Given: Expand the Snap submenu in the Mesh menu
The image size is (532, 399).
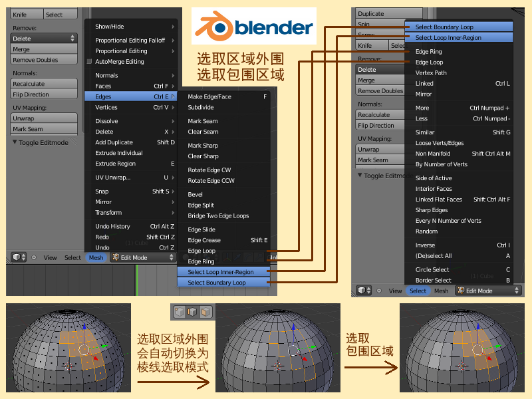Looking at the screenshot, I should click(131, 192).
